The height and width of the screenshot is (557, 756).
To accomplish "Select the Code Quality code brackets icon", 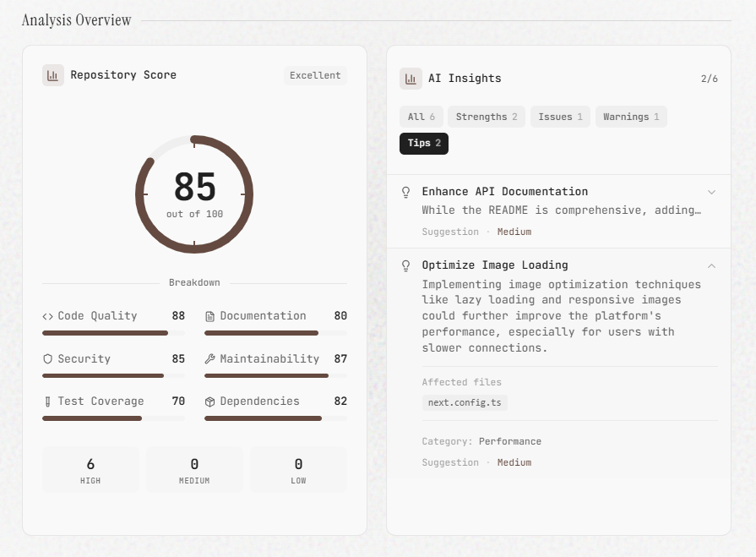I will 46,315.
